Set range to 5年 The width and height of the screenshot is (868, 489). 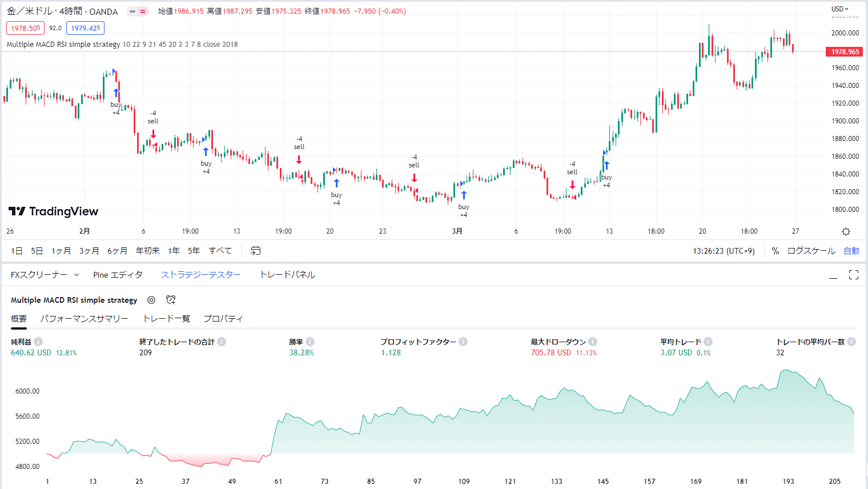pos(194,251)
